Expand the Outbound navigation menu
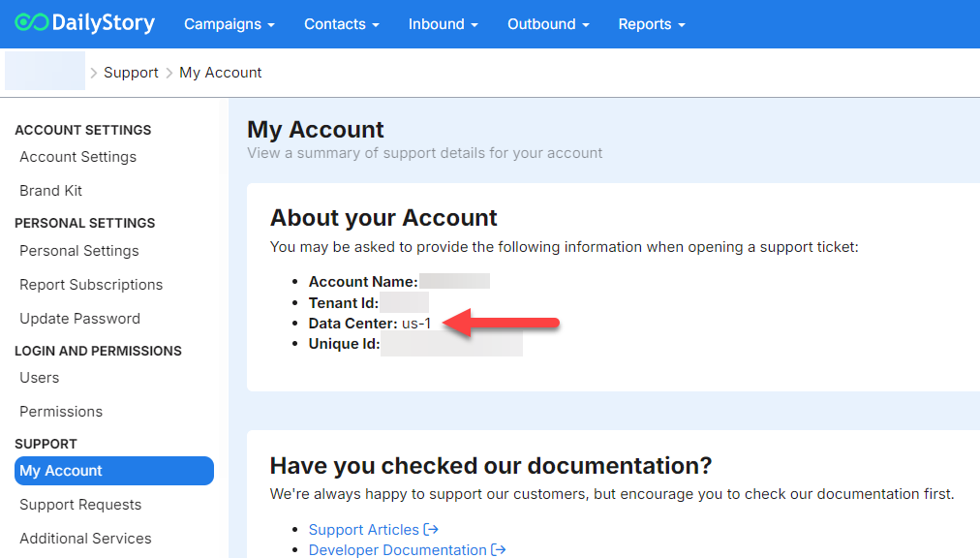Image resolution: width=980 pixels, height=558 pixels. (548, 24)
